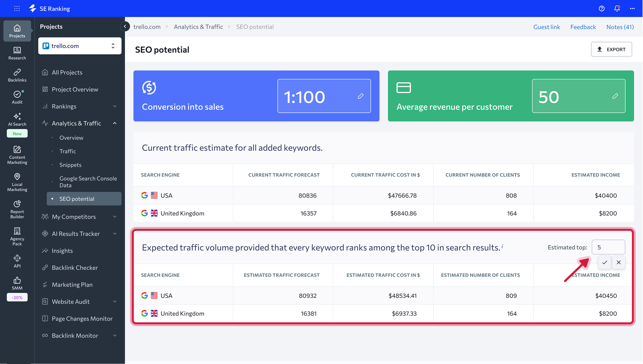Open Report Builder from left rail
The height and width of the screenshot is (364, 643).
pyautogui.click(x=17, y=209)
